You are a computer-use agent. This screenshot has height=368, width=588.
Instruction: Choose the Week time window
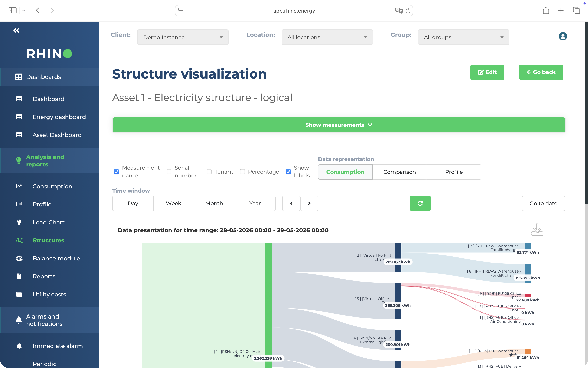pyautogui.click(x=174, y=203)
